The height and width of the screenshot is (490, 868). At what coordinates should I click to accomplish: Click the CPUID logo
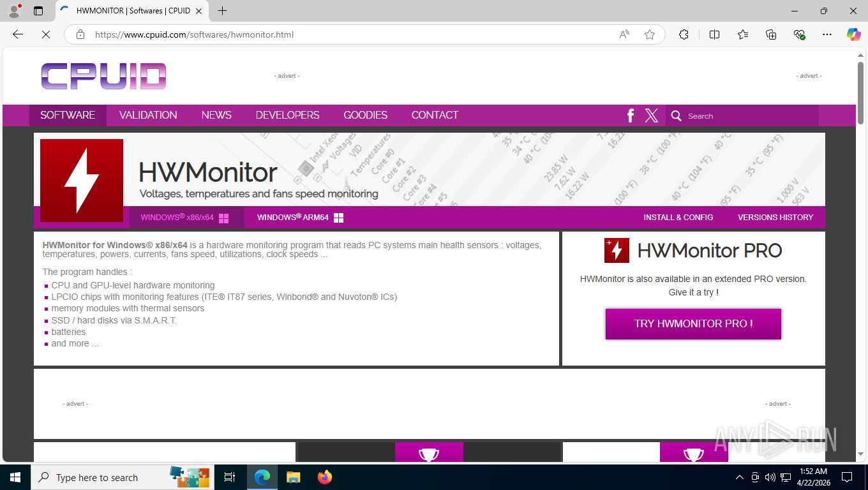point(103,76)
